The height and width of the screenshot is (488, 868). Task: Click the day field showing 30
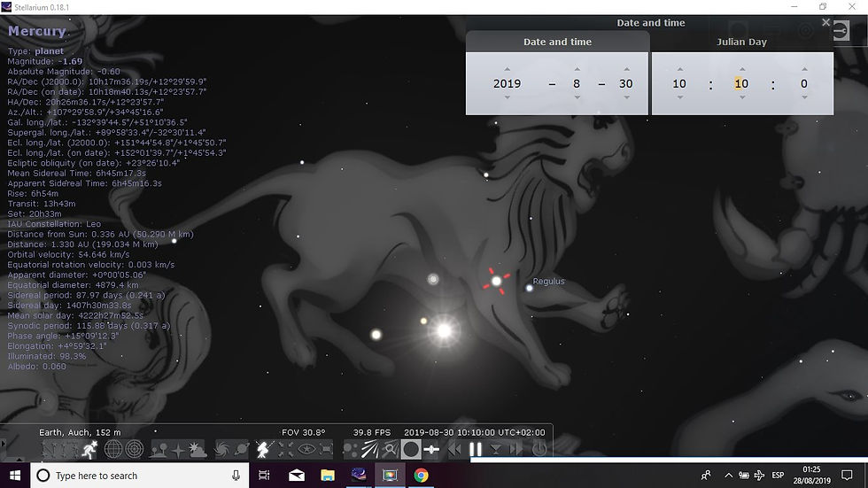pos(626,83)
